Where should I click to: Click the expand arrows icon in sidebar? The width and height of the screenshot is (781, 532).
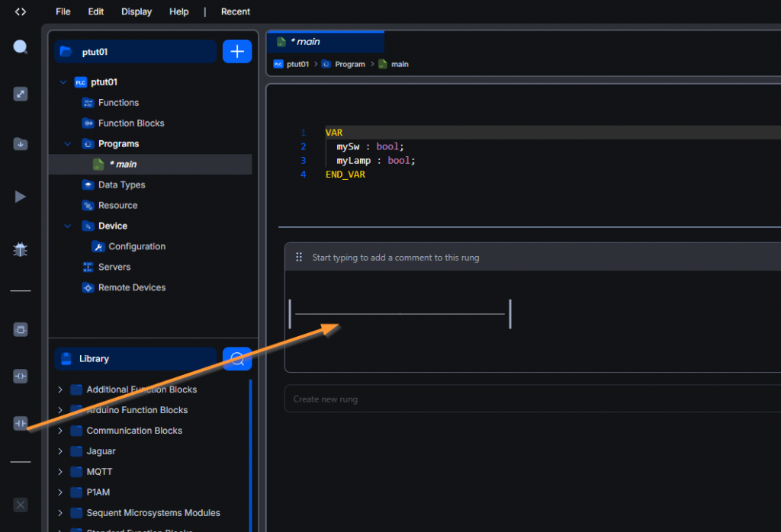[x=21, y=95]
